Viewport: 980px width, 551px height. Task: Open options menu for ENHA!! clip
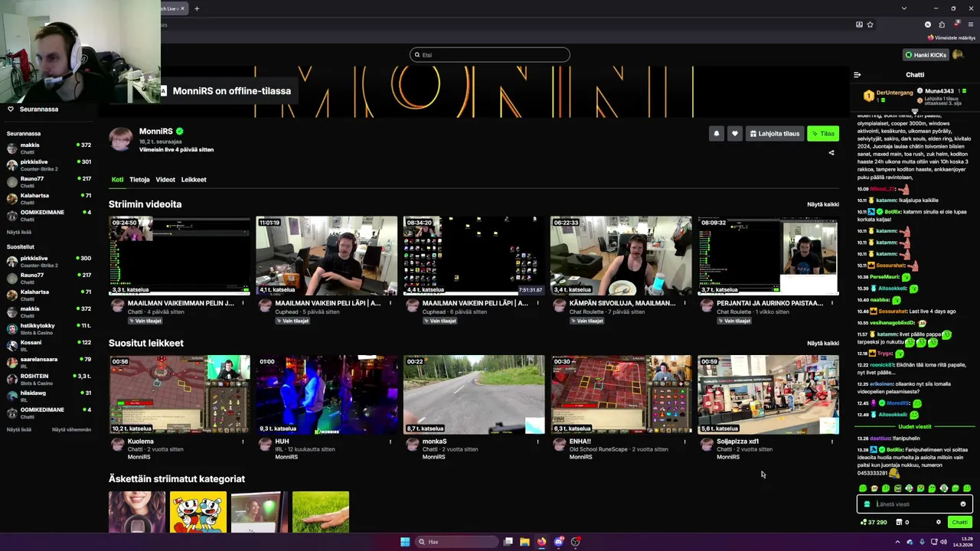point(685,442)
